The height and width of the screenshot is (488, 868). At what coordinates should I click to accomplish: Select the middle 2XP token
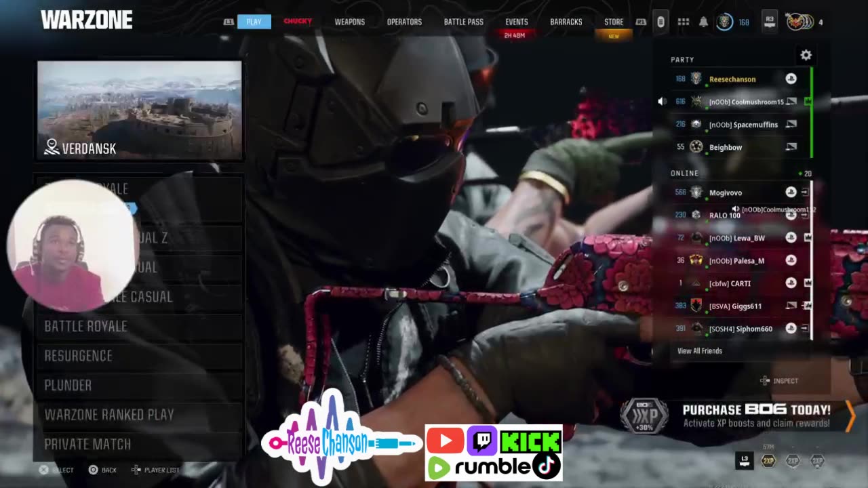[793, 461]
